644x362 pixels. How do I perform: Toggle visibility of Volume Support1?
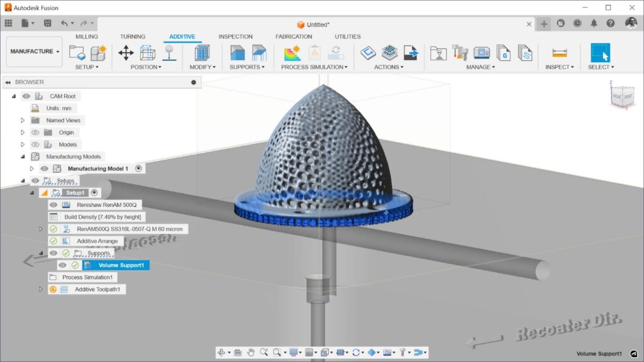[x=62, y=265]
